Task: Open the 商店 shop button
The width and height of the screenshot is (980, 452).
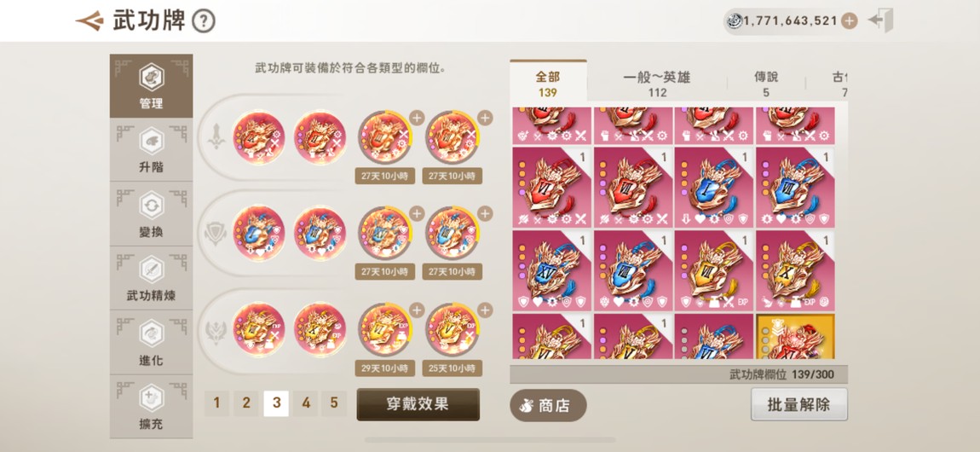Action: (548, 406)
